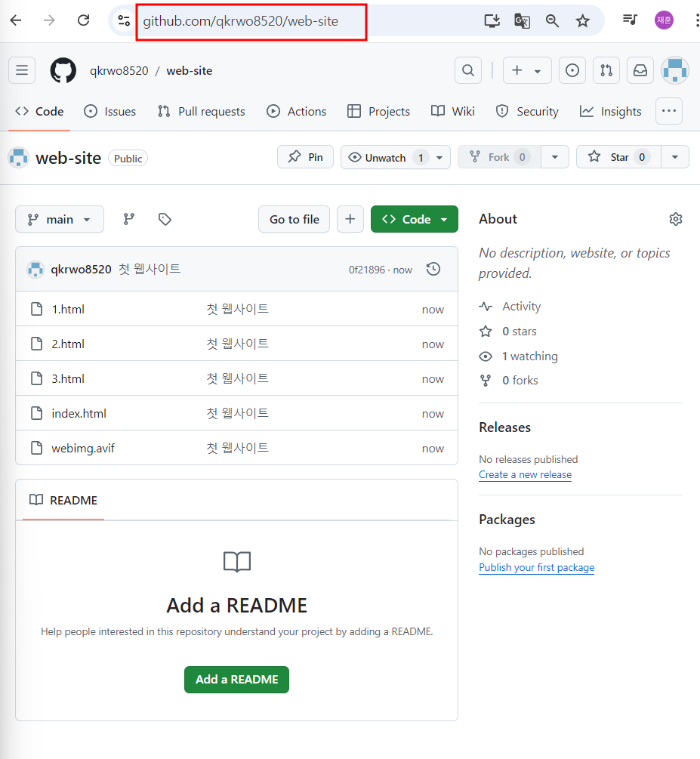Screen dimensions: 700x759
Task: Open the Security tab
Action: click(x=527, y=111)
